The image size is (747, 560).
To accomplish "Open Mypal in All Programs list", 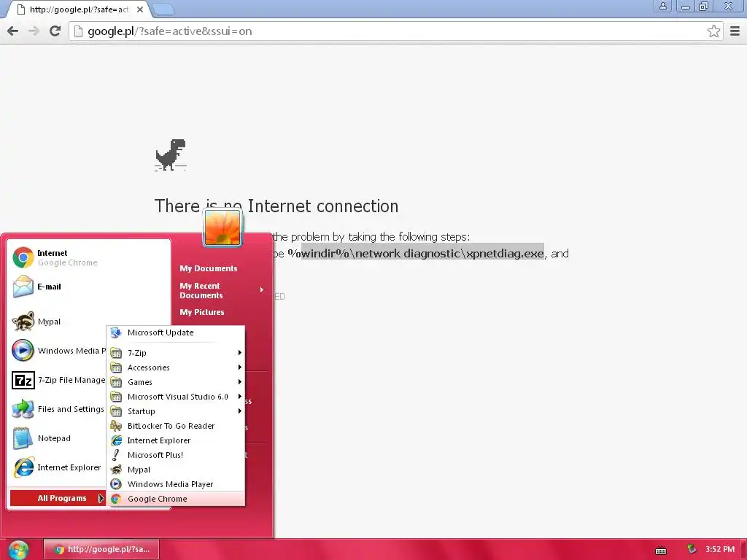I will click(175, 470).
